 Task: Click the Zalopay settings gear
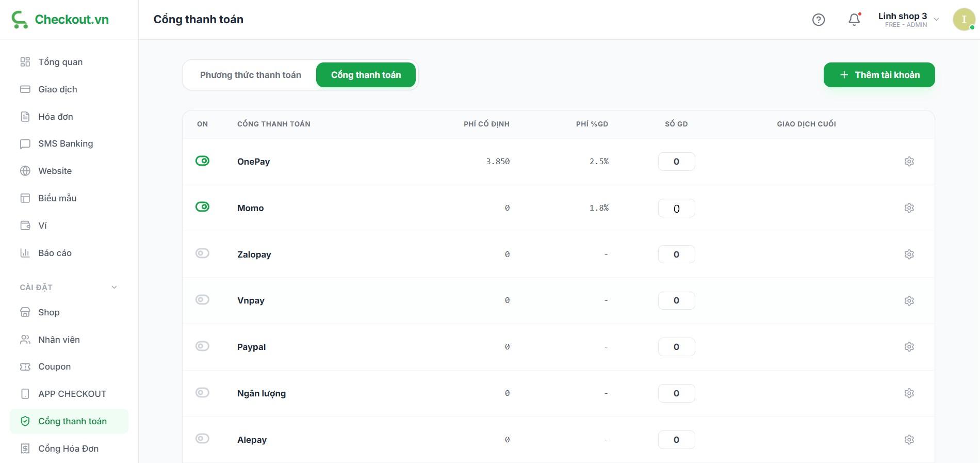pyautogui.click(x=909, y=254)
